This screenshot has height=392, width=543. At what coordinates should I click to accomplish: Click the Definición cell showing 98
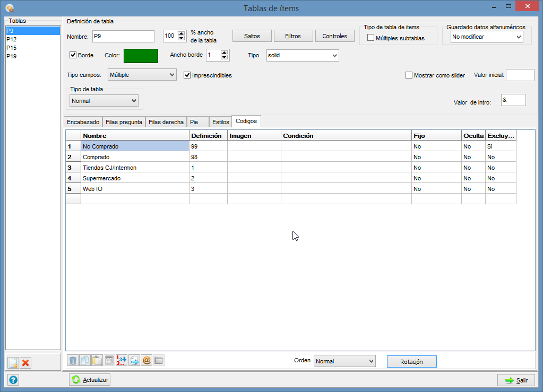pos(208,157)
